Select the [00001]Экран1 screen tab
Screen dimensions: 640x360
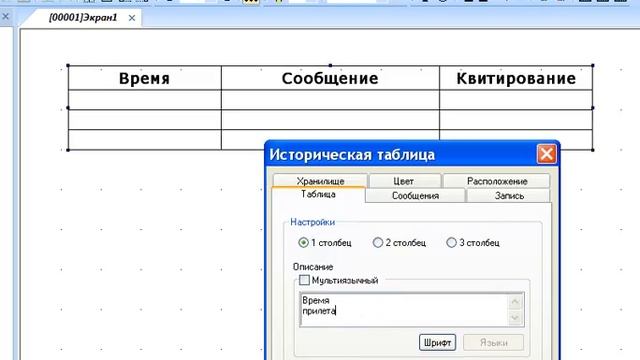(x=83, y=18)
